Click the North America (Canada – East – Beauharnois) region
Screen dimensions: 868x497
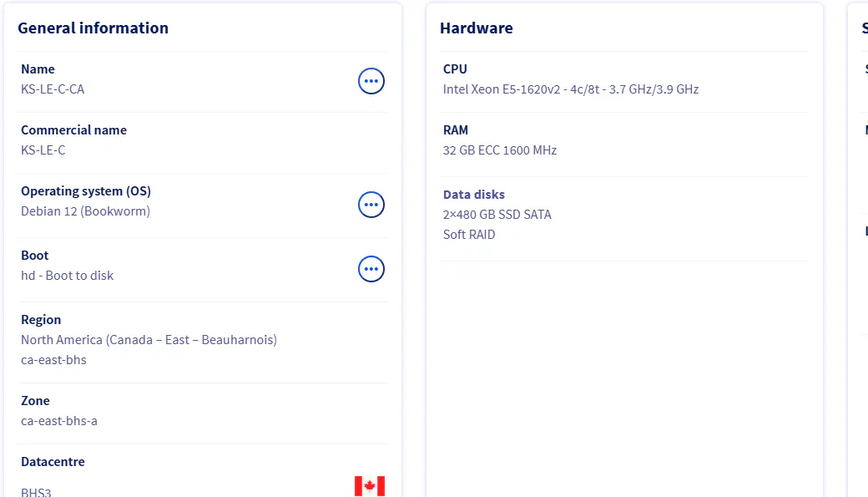149,340
